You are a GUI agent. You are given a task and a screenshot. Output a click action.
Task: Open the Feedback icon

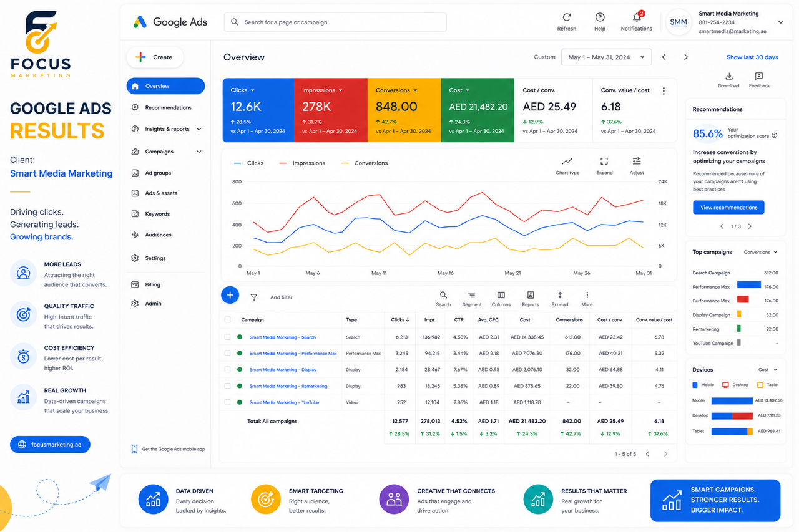(x=759, y=76)
